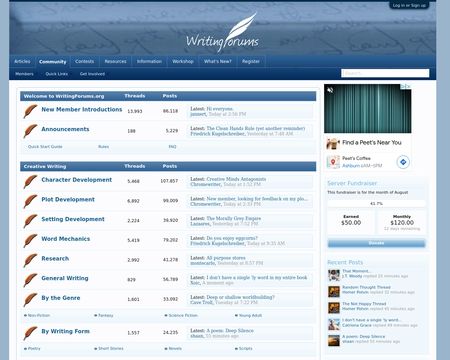Screen dimensions: 450x360
Task: Unmute the video ad speaker icon
Action: pyautogui.click(x=330, y=90)
